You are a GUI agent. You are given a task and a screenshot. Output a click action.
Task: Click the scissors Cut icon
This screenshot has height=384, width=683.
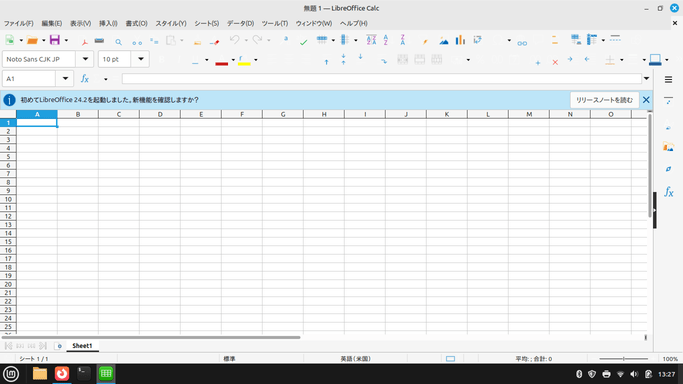(137, 41)
